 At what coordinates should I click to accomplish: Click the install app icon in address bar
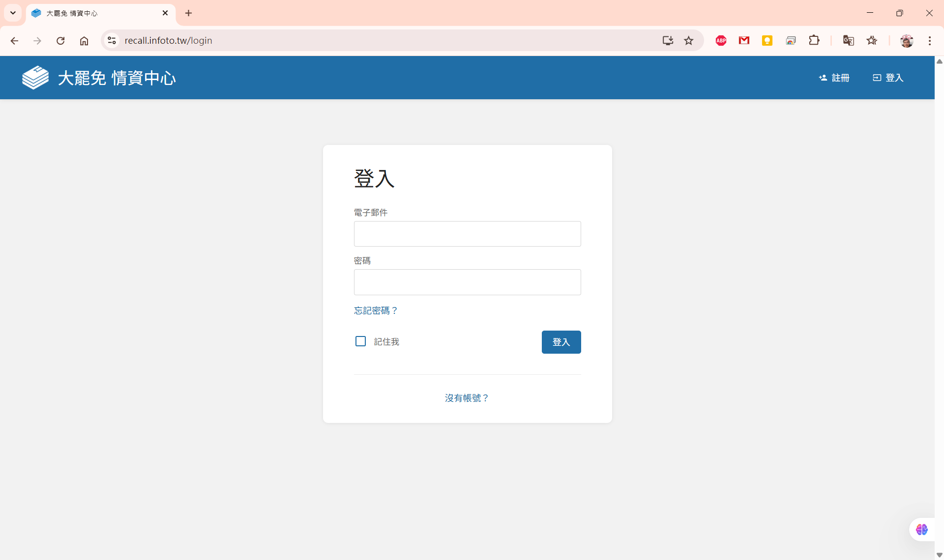click(x=667, y=41)
